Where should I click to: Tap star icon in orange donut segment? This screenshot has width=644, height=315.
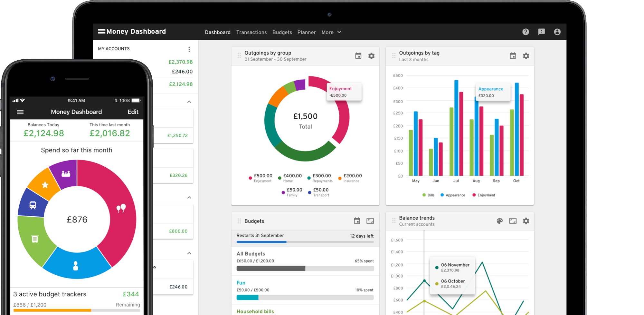45,185
